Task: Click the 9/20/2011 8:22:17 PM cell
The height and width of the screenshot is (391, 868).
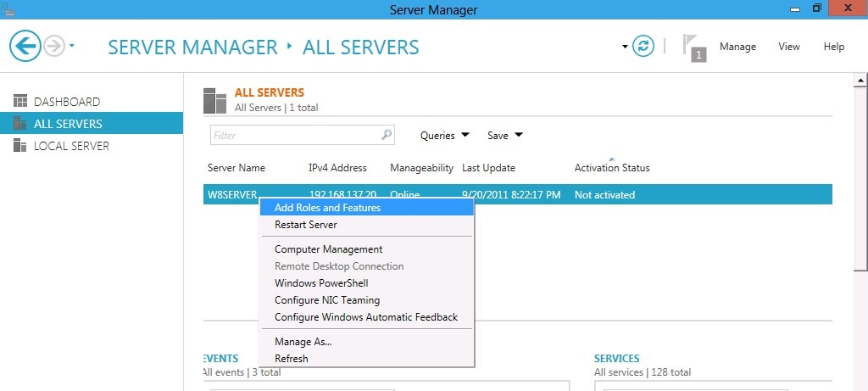Action: 511,195
